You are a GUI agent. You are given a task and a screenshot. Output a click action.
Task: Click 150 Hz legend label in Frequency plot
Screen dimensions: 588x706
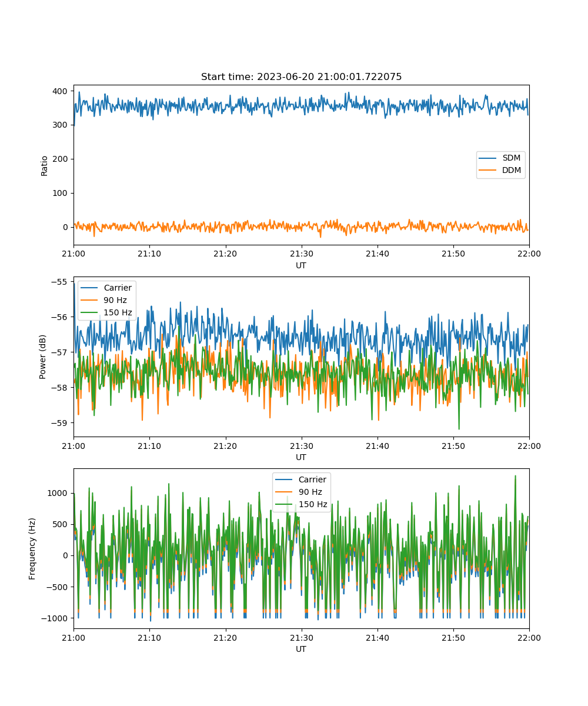[313, 504]
